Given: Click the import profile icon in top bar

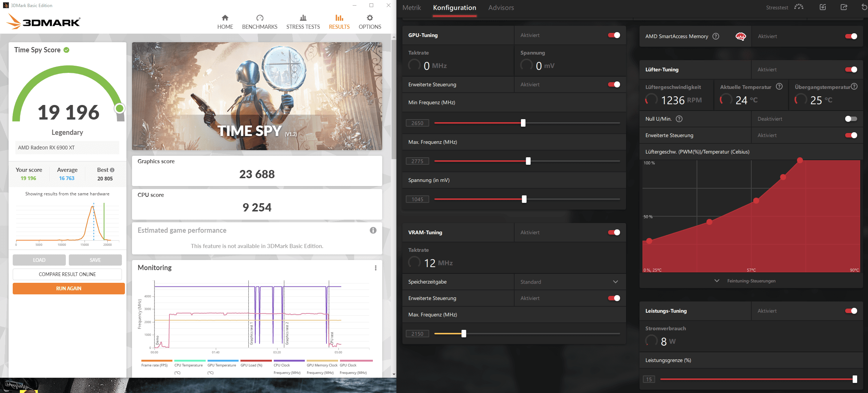Looking at the screenshot, I should pos(823,7).
